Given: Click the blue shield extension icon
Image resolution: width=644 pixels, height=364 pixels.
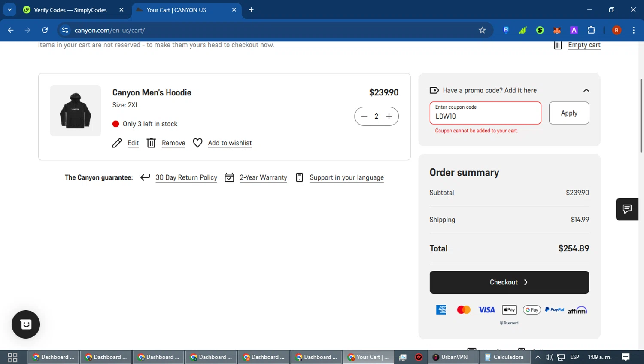Looking at the screenshot, I should (x=506, y=30).
